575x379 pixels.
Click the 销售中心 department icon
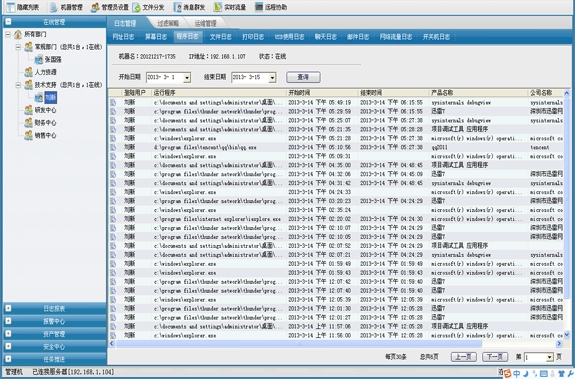(28, 135)
